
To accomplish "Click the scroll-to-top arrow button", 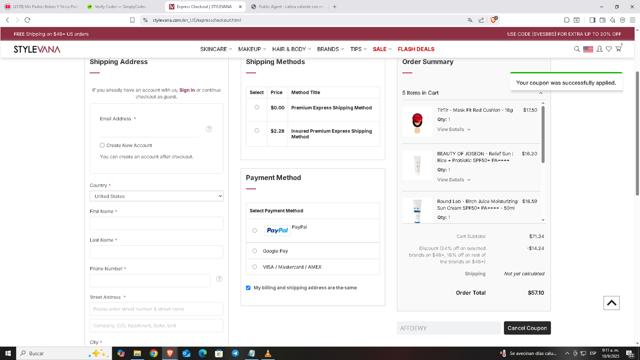I will [611, 303].
